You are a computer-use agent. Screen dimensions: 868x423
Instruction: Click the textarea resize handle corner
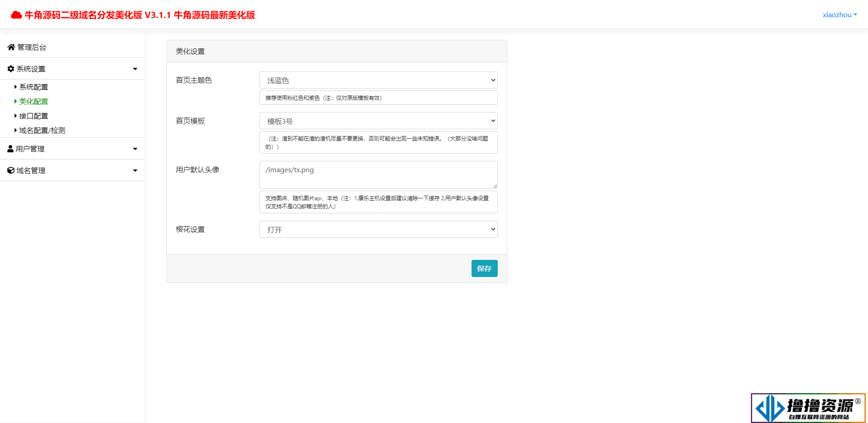[495, 186]
